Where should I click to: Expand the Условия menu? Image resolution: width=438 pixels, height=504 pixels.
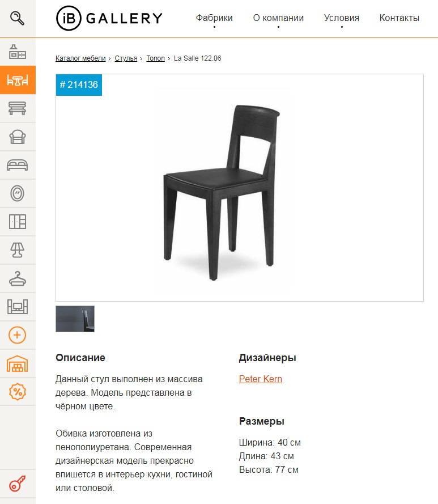pyautogui.click(x=342, y=18)
